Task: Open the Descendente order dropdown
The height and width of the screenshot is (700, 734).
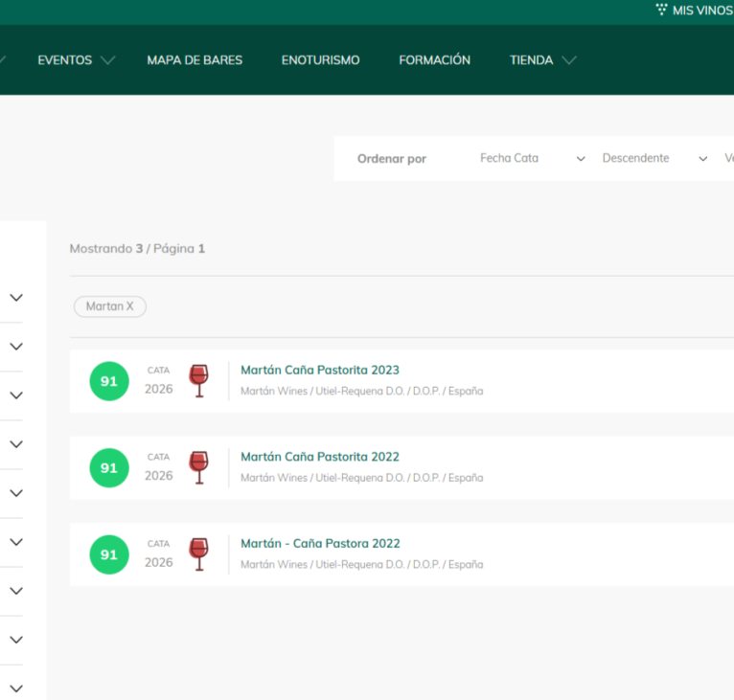Action: 654,159
